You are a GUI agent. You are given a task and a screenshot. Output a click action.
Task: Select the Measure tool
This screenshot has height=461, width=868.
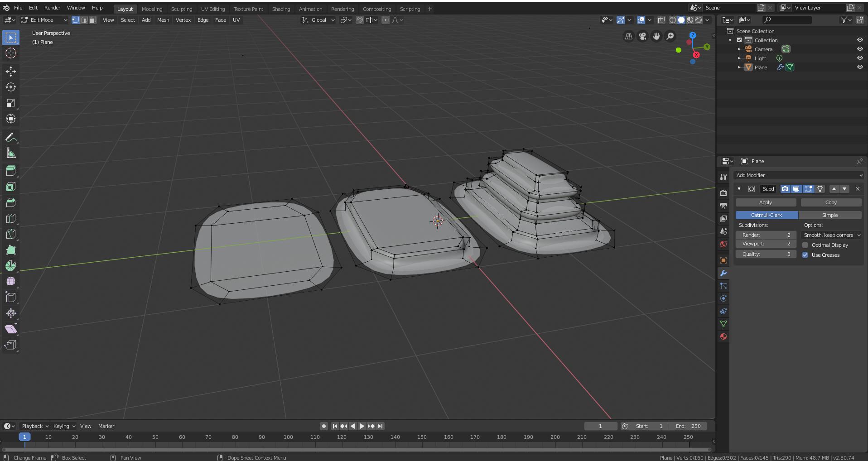click(x=11, y=154)
